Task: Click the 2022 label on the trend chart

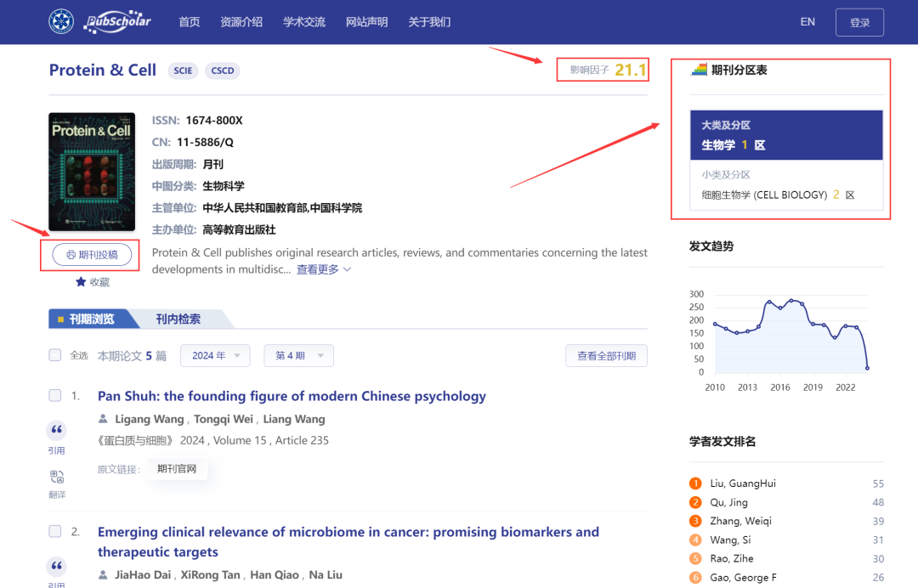Action: click(x=846, y=387)
